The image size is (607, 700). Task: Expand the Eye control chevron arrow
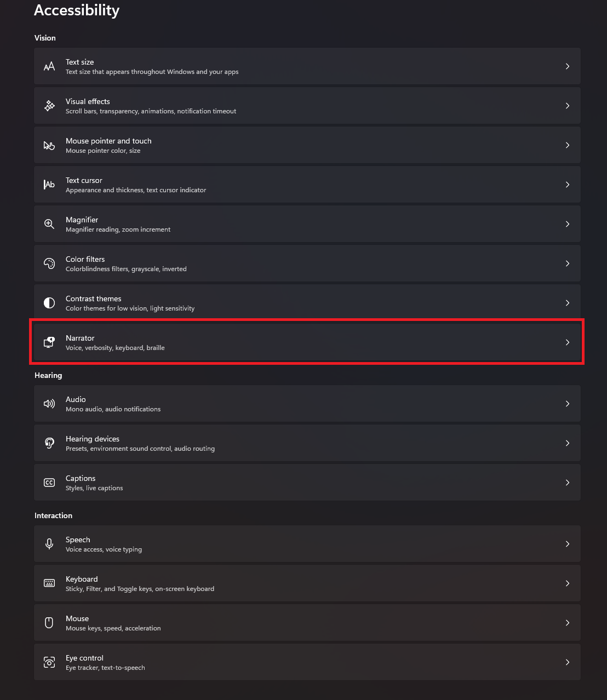click(568, 662)
